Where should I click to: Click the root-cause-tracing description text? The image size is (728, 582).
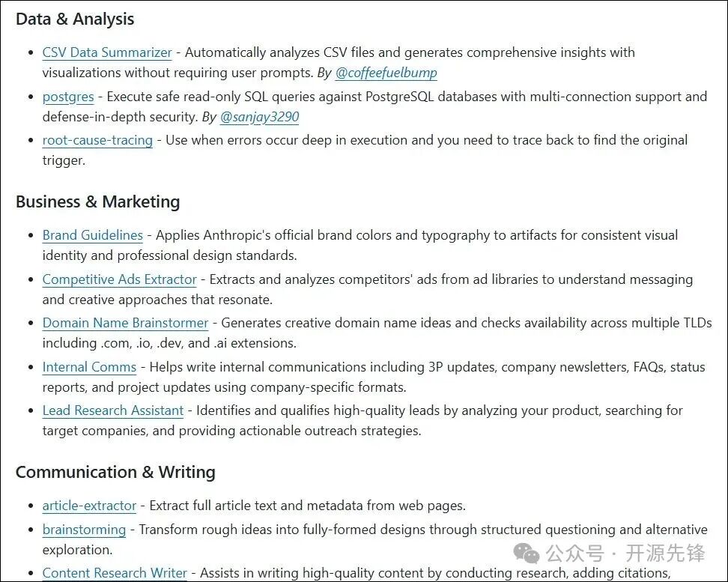(x=425, y=140)
